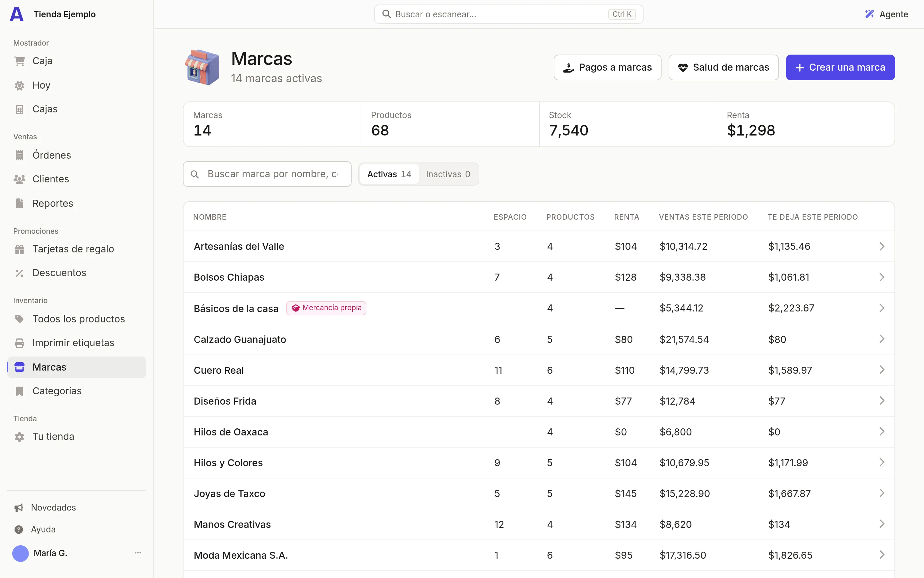Click the Imprimir etiquetas printer icon
Image resolution: width=924 pixels, height=578 pixels.
coord(20,343)
